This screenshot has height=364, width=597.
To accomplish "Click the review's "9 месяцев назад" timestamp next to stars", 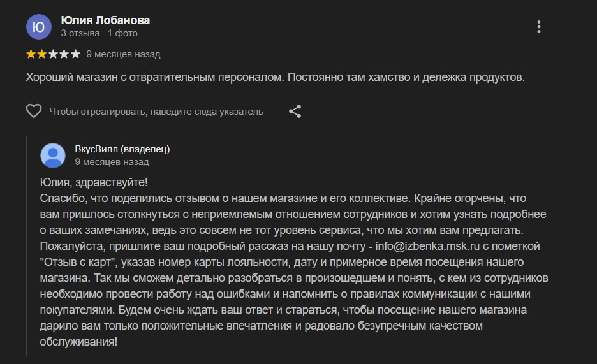I will coord(123,54).
